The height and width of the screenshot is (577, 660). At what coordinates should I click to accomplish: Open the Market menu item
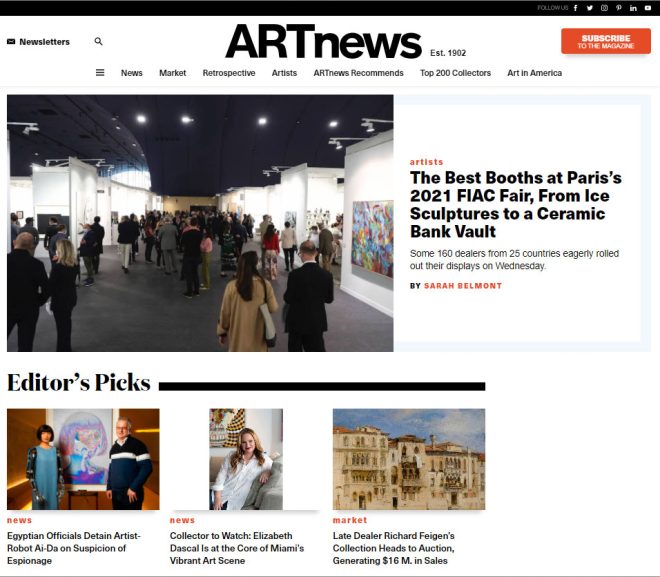[x=173, y=73]
